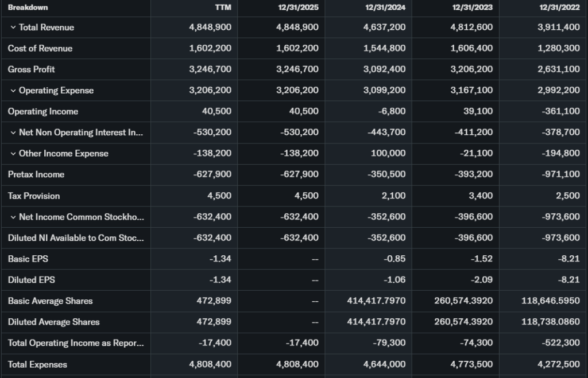The width and height of the screenshot is (588, 378).
Task: Expand Net Non Operating Interest row chevron
Action: (13, 133)
